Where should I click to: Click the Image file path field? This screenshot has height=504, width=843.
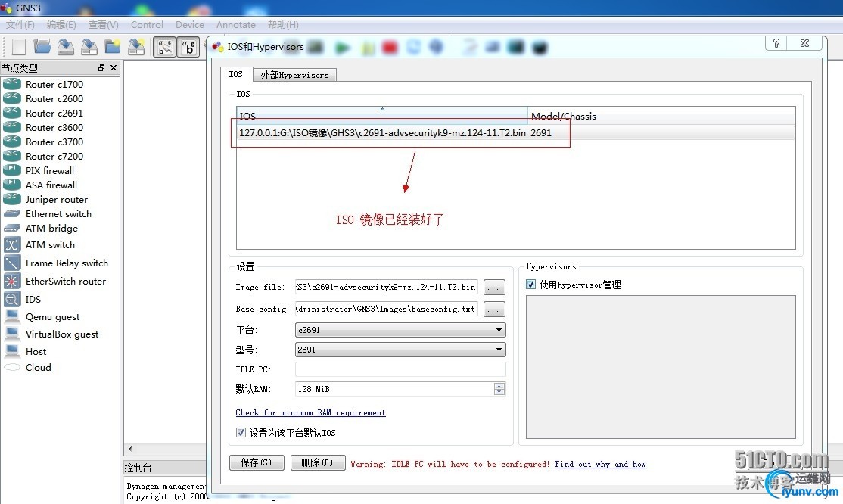pyautogui.click(x=387, y=288)
